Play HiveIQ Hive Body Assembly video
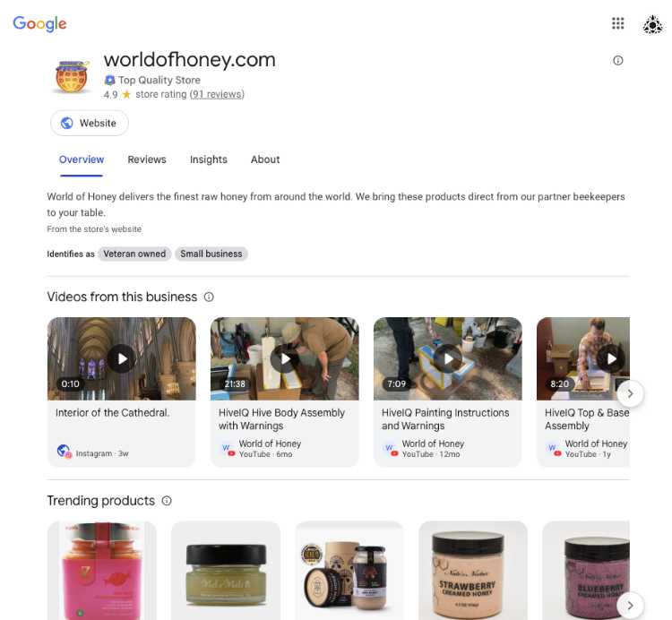Viewport: 672px width, 620px height. tap(285, 358)
